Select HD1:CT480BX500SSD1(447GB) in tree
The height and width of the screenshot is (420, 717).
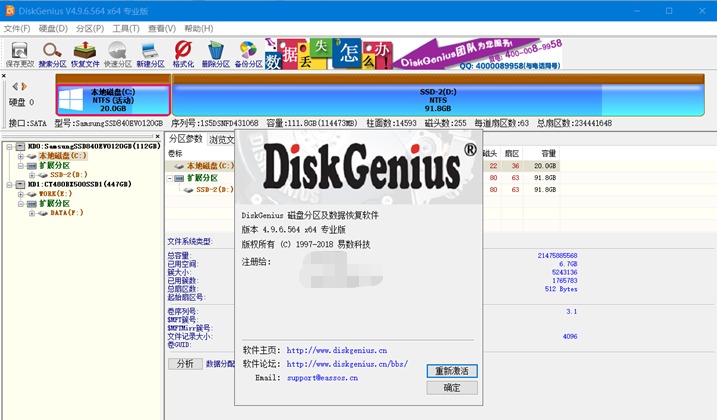80,184
